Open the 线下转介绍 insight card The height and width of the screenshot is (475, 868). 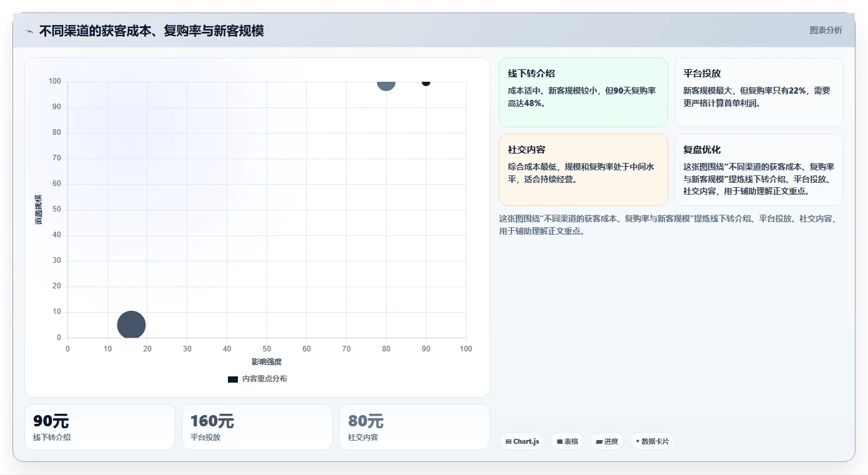tap(583, 92)
